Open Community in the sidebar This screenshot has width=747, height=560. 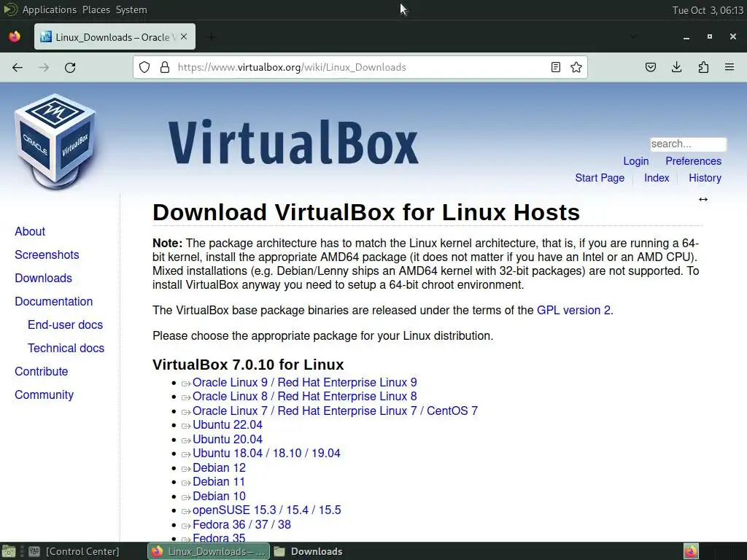click(44, 395)
